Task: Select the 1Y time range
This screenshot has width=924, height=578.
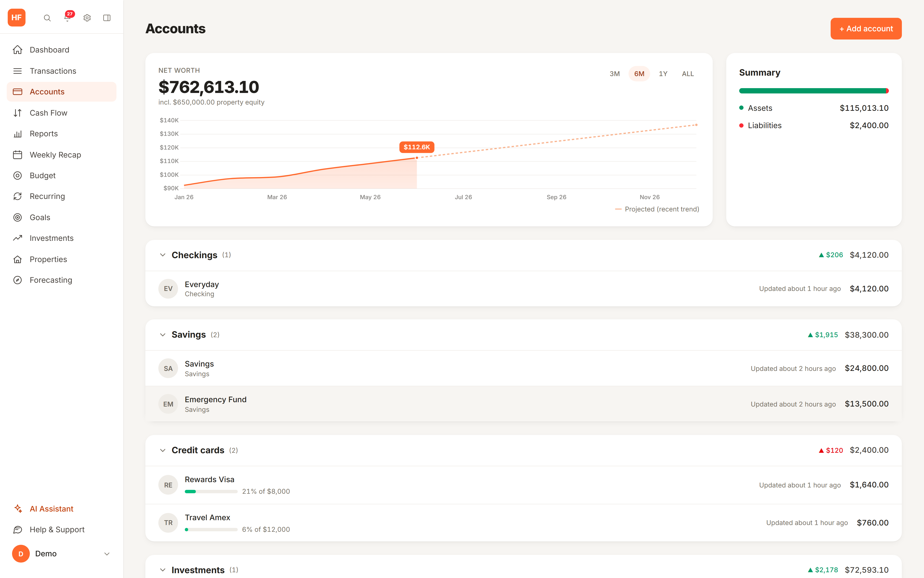Action: (x=663, y=74)
